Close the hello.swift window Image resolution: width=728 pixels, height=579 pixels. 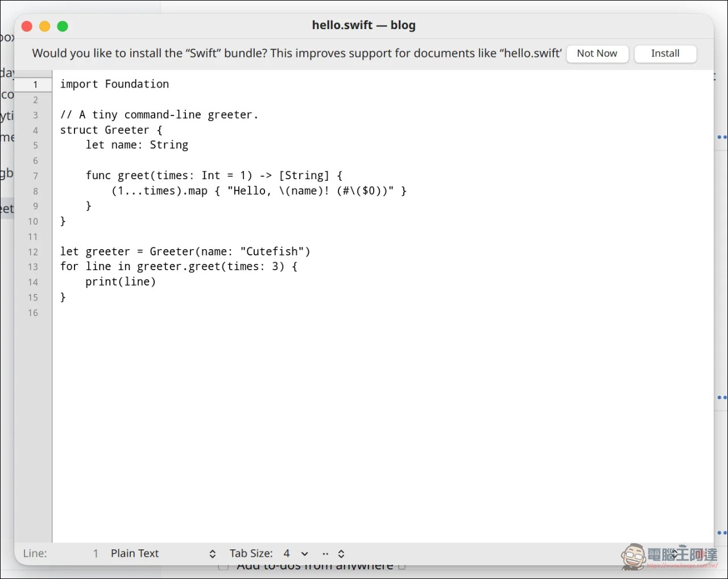click(27, 26)
